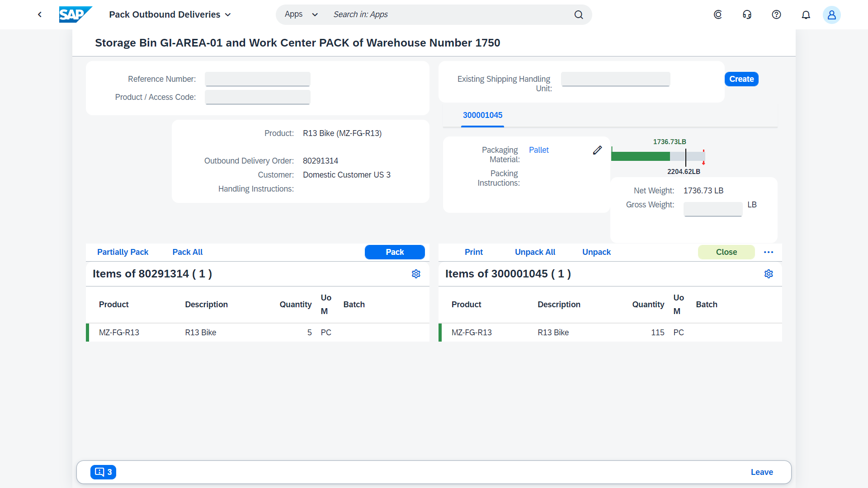The width and height of the screenshot is (868, 488).
Task: Open the more actions overflow menu
Action: pyautogui.click(x=769, y=252)
